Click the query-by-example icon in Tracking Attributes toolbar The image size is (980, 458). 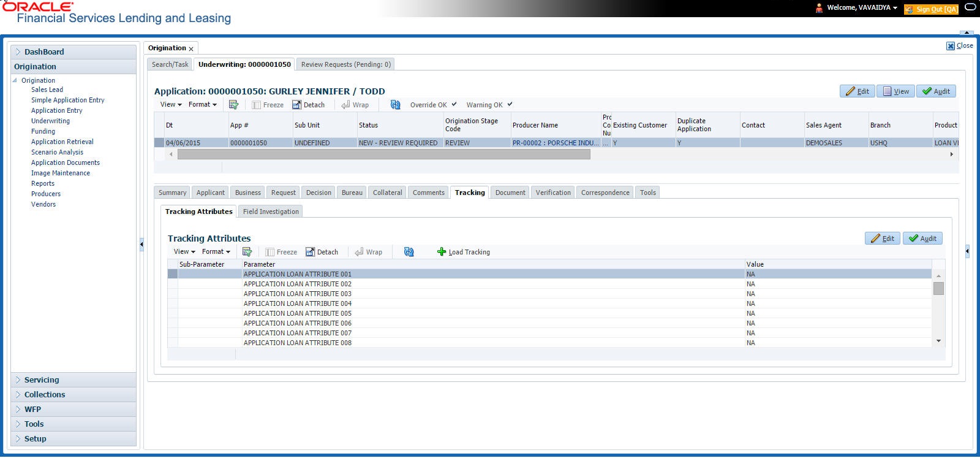pos(247,252)
